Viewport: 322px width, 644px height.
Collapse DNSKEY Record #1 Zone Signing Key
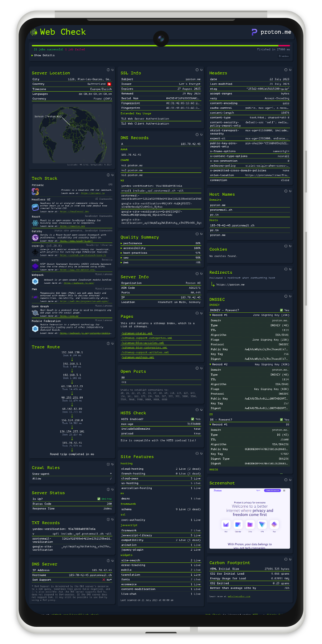pyautogui.click(x=211, y=315)
